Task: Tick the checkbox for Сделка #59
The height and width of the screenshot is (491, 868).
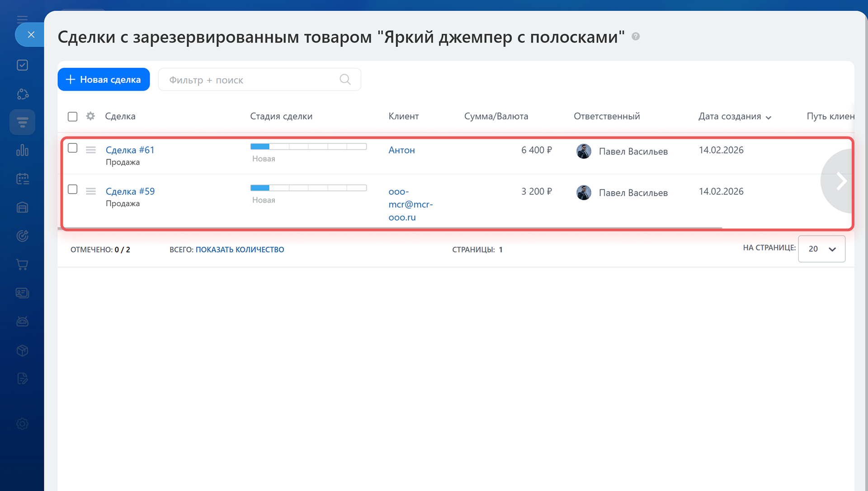Action: 72,189
